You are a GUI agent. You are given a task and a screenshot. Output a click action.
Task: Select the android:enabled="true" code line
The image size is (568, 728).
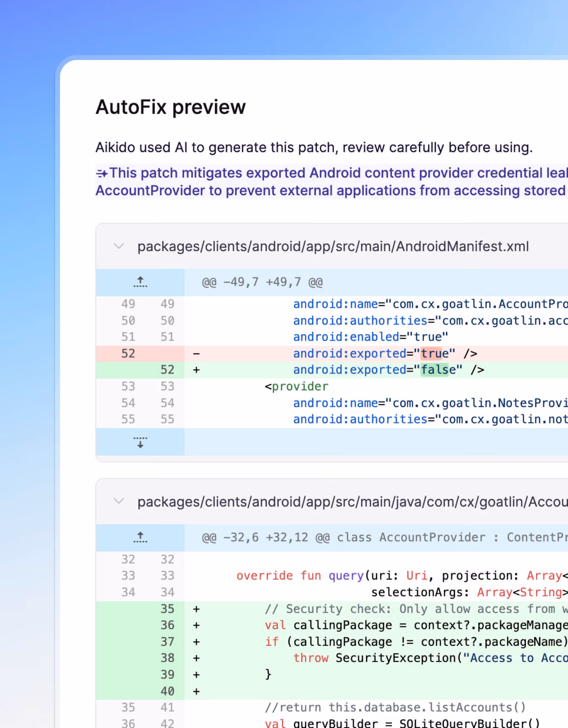371,337
